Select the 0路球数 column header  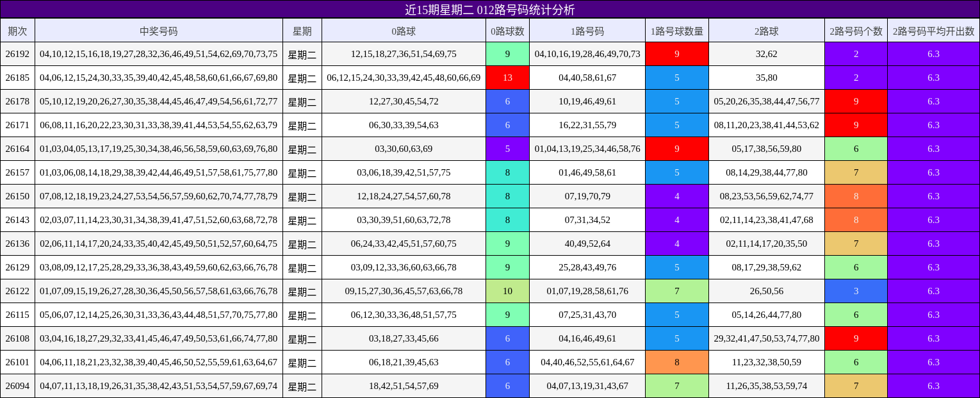click(x=507, y=30)
